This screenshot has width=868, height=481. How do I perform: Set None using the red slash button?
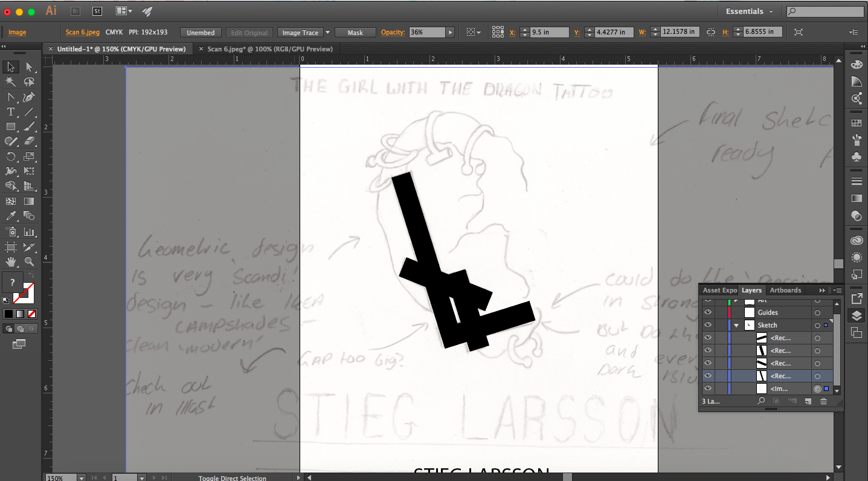[x=31, y=314]
